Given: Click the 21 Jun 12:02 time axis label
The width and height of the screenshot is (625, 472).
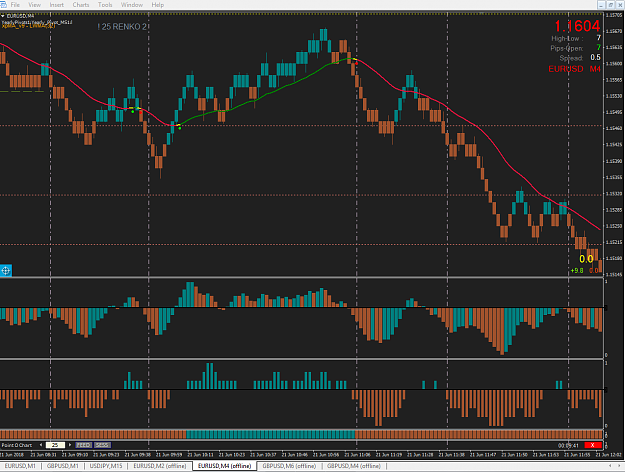Looking at the screenshot, I should point(609,454).
